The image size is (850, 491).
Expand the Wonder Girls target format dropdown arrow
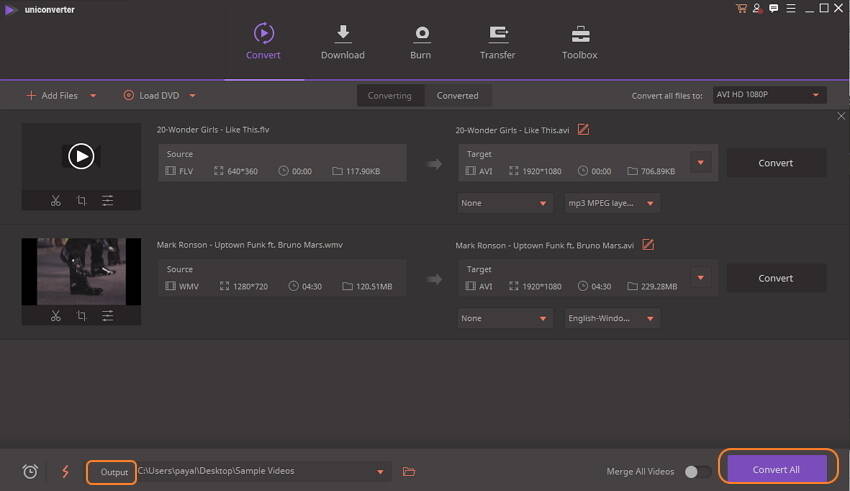coord(700,163)
